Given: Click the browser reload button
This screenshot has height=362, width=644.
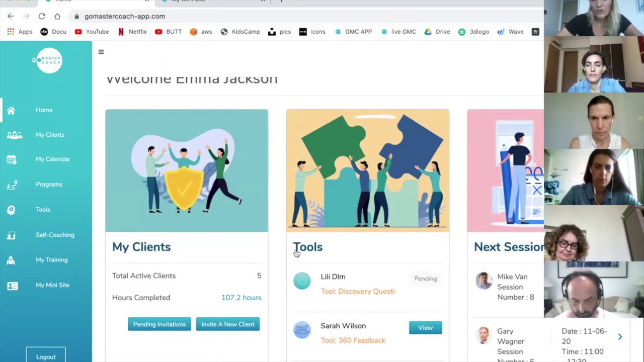Looking at the screenshot, I should [x=42, y=16].
